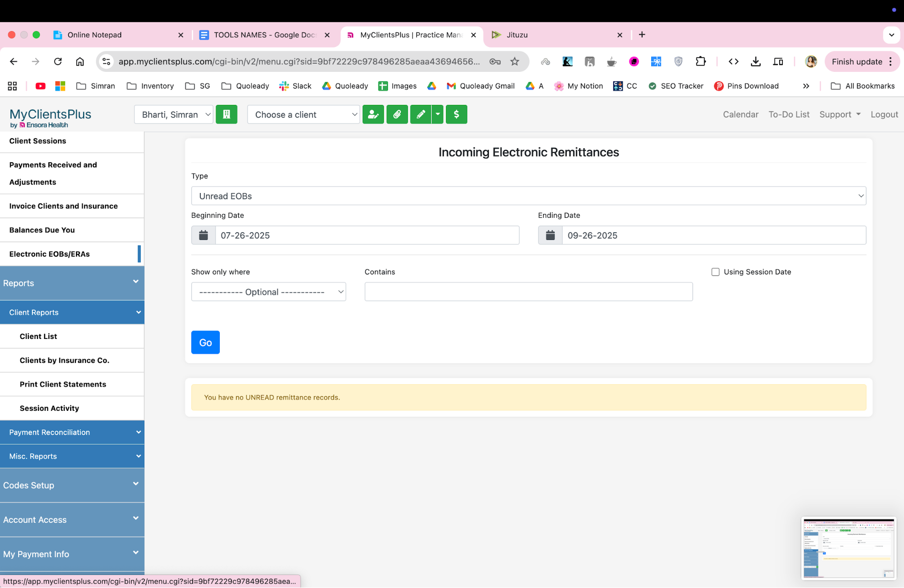Screen dimensions: 904x588
Task: Click the green building icon beside therapist name
Action: (x=227, y=114)
